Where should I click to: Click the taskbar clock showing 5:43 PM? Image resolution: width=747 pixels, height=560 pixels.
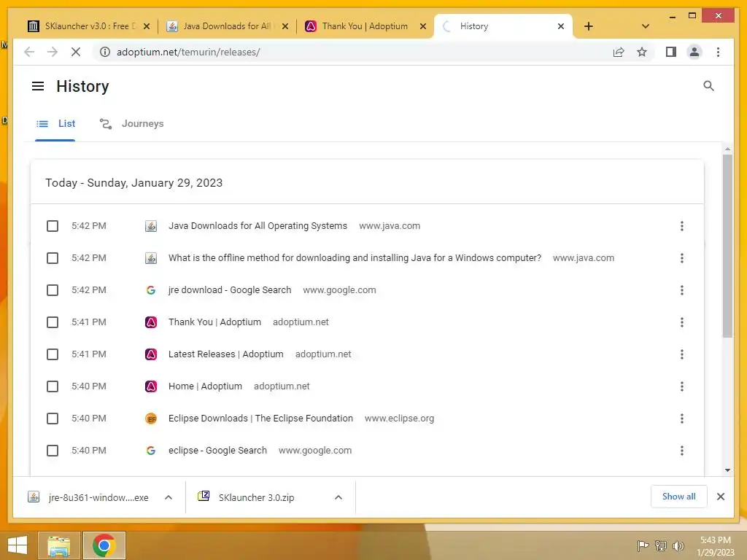[715, 545]
